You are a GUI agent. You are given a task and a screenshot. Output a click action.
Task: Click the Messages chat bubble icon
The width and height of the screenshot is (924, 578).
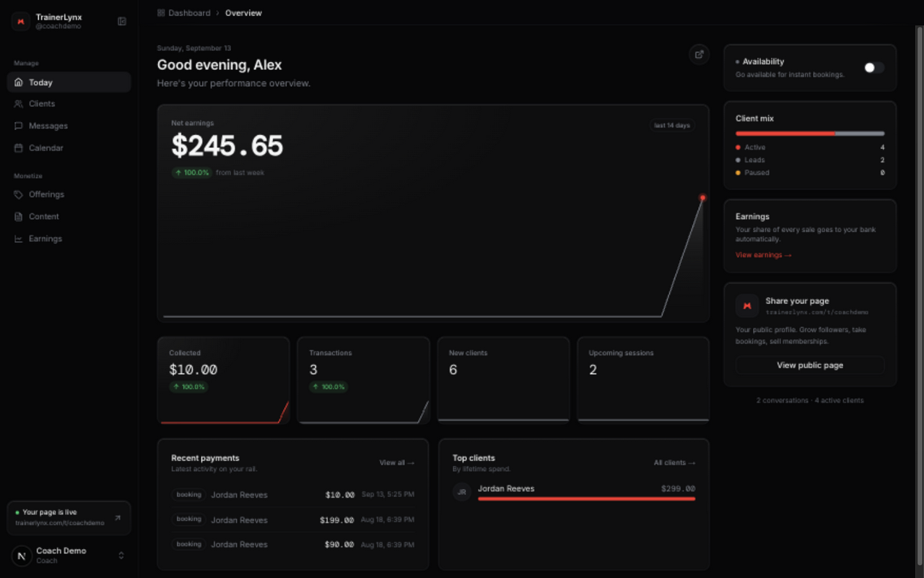(19, 126)
